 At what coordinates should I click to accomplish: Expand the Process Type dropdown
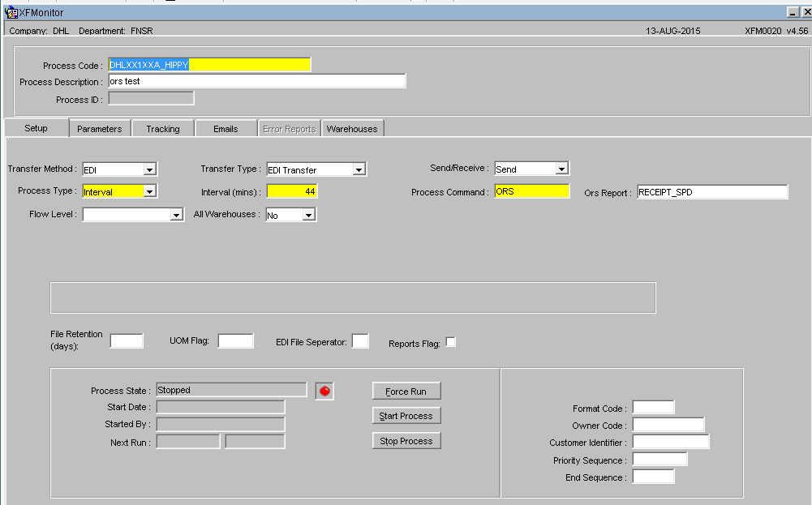149,191
